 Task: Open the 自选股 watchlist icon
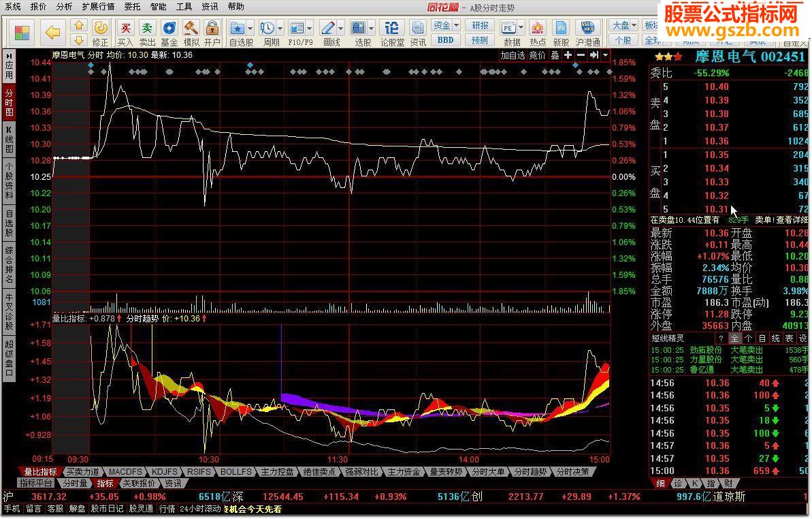(237, 28)
